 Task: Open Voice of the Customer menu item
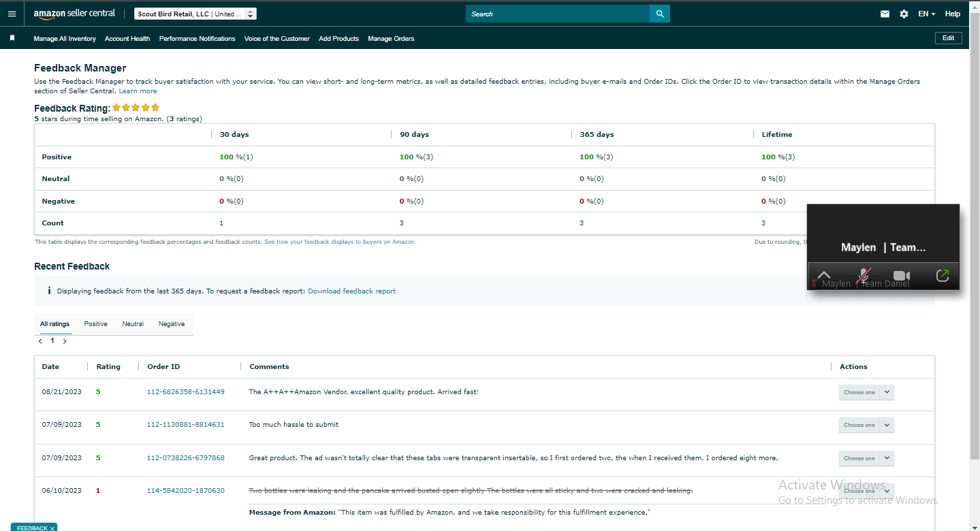[277, 39]
